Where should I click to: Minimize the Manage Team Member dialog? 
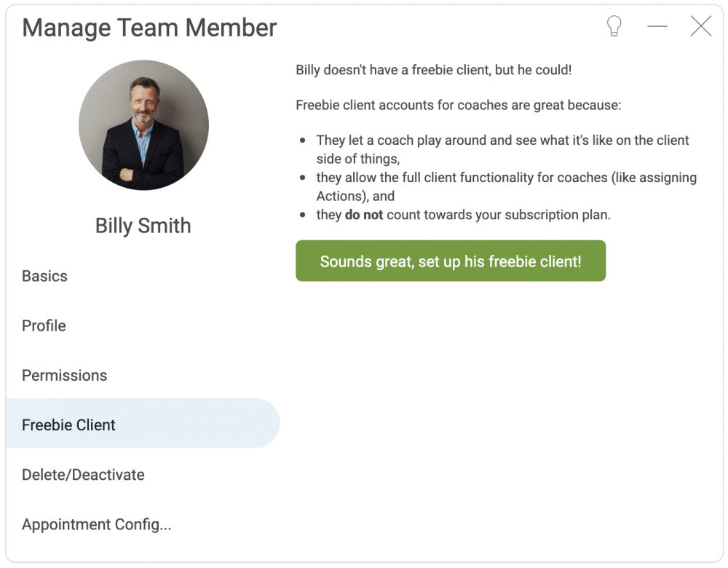tap(657, 26)
